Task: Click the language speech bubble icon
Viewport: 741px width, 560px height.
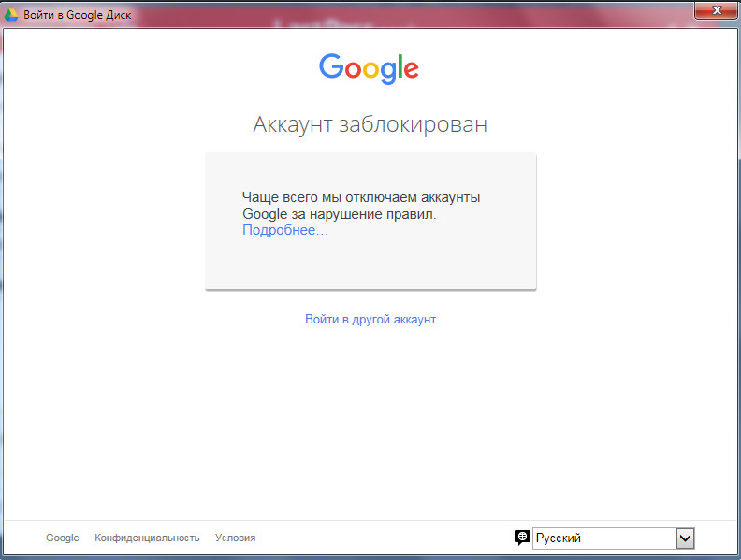Action: tap(522, 538)
